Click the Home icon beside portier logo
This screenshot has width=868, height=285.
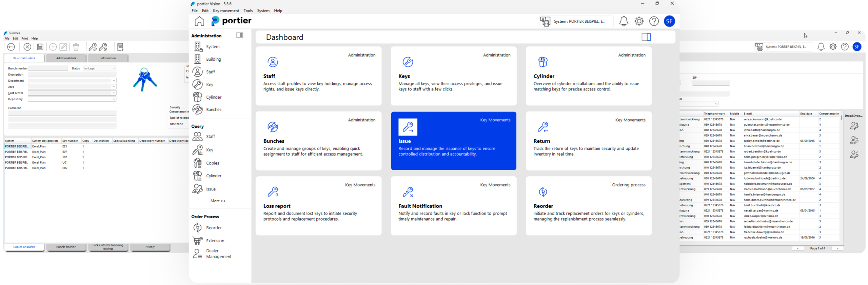click(x=199, y=21)
